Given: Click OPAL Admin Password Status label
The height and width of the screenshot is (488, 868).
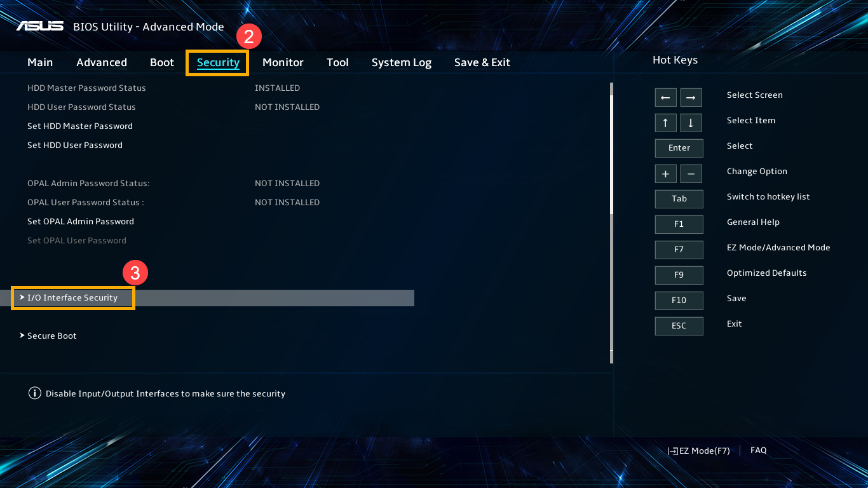Looking at the screenshot, I should click(x=88, y=183).
